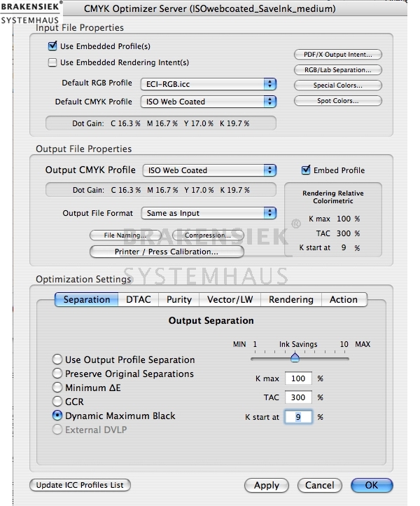Open the Default CMYK Profile dropdown

point(209,102)
